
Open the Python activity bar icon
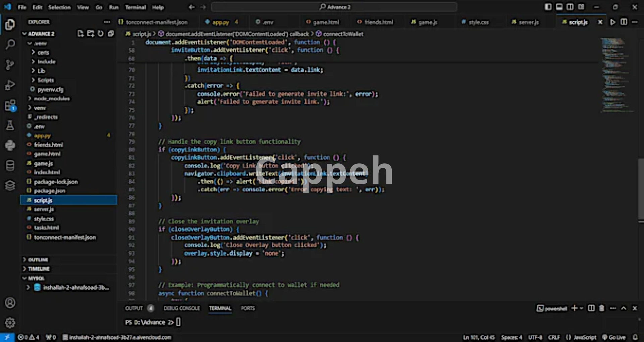[x=10, y=145]
